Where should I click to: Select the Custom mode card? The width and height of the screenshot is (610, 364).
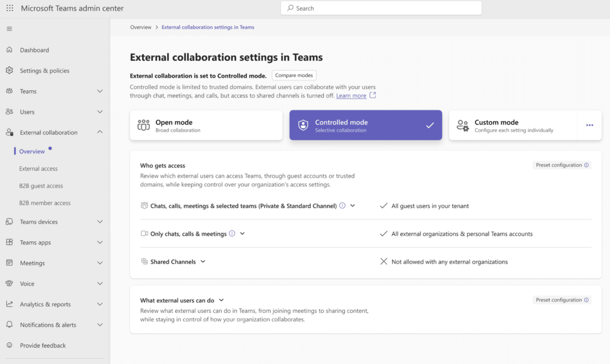pyautogui.click(x=513, y=125)
